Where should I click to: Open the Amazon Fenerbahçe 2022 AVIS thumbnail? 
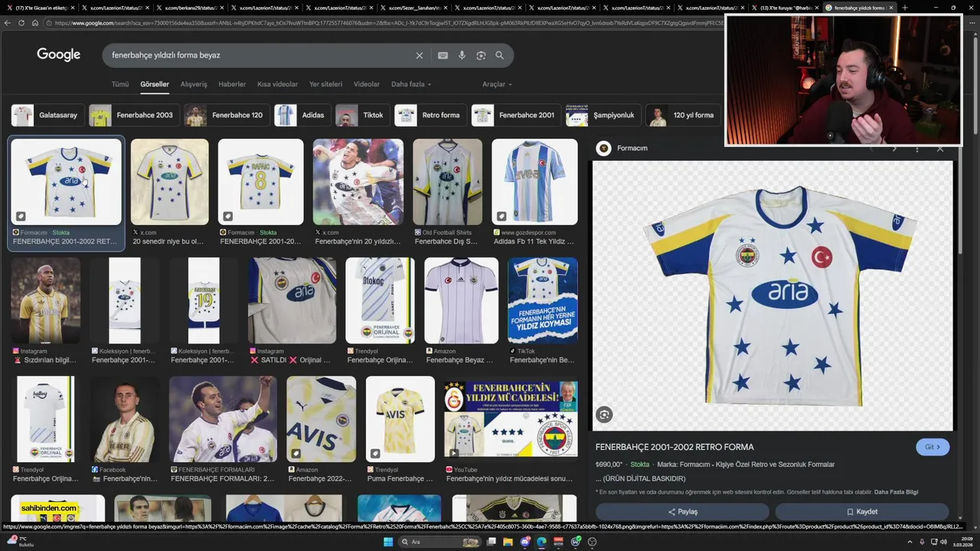tap(321, 419)
